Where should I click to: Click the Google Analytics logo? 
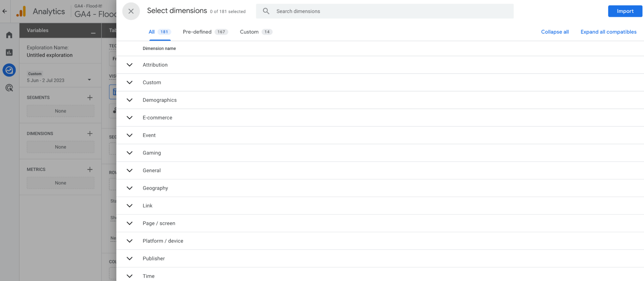(21, 11)
